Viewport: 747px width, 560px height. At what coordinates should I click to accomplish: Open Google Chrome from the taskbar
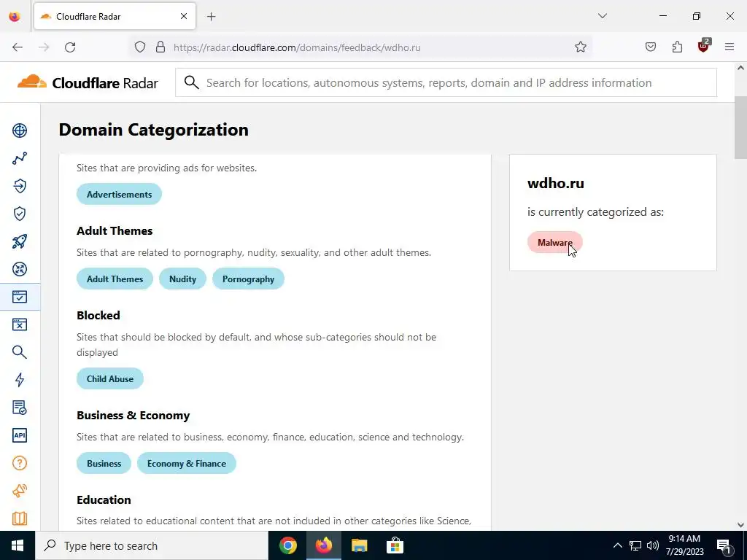click(287, 545)
